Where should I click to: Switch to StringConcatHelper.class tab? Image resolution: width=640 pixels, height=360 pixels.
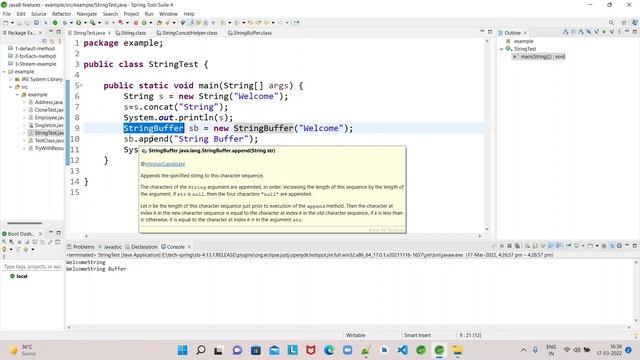coord(187,33)
